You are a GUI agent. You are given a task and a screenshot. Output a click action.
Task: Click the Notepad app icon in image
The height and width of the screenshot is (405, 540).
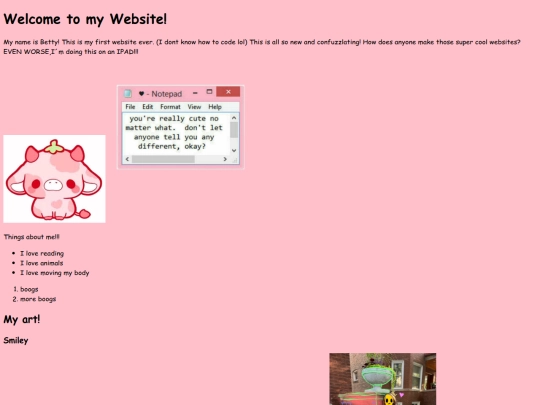pos(128,93)
